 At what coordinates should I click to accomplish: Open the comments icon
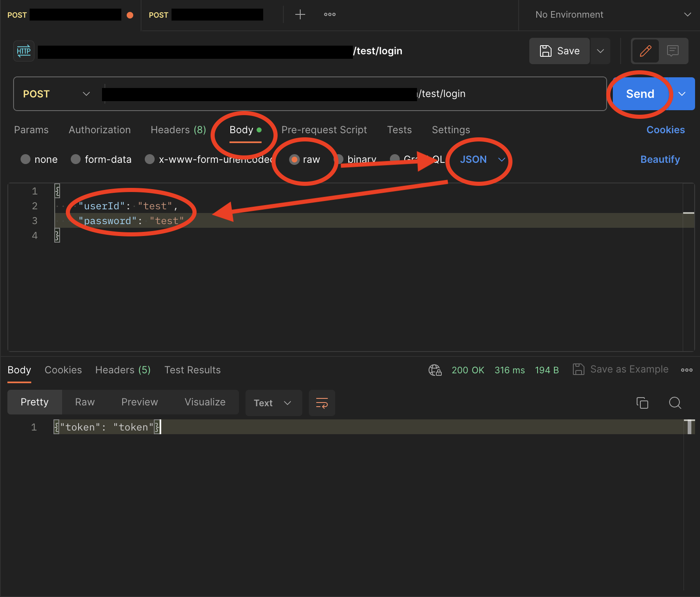[x=672, y=51]
